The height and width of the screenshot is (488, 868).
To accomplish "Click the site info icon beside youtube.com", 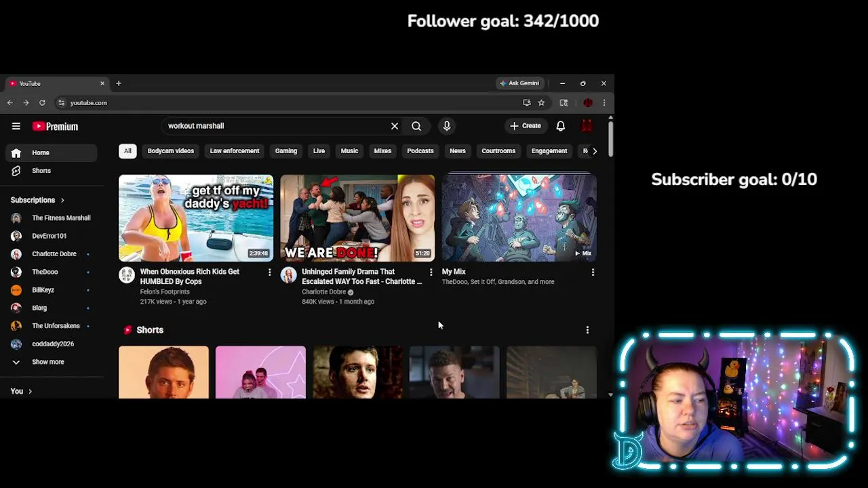I will click(61, 103).
